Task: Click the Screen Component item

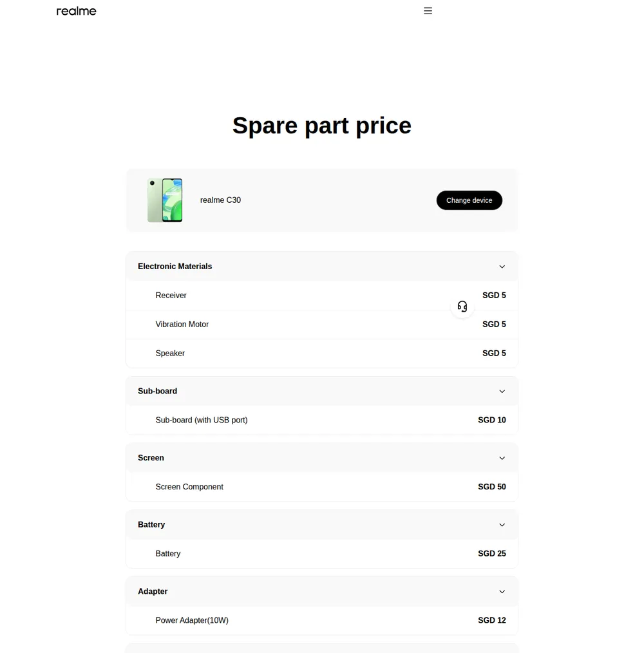Action: coord(189,487)
